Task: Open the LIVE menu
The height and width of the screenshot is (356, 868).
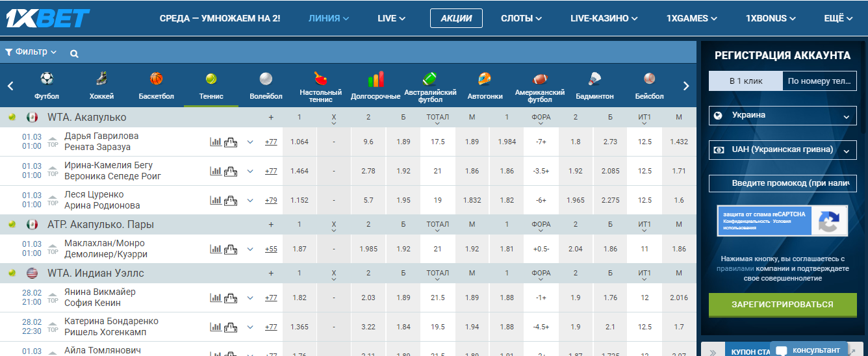Action: point(392,18)
